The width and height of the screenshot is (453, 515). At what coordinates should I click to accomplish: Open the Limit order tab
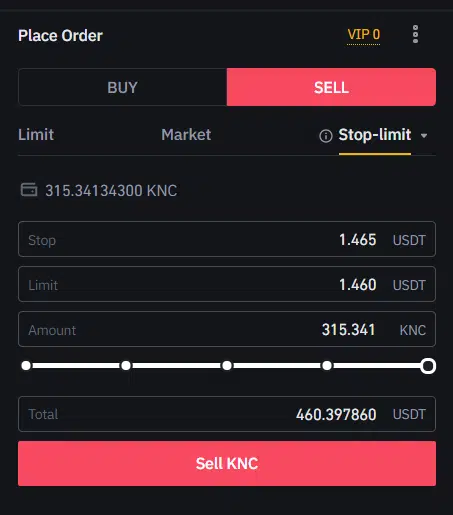click(x=36, y=135)
